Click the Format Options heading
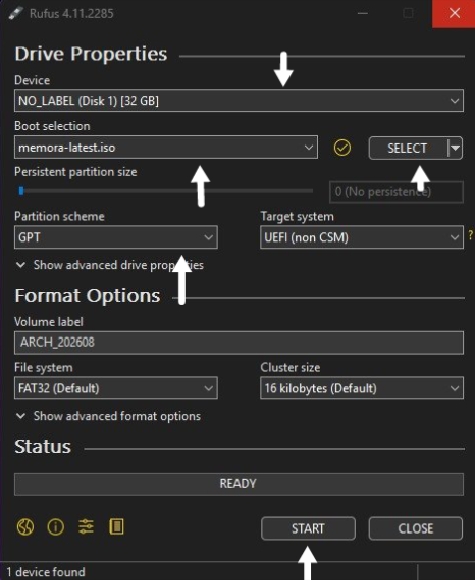475x580 pixels. click(x=87, y=296)
